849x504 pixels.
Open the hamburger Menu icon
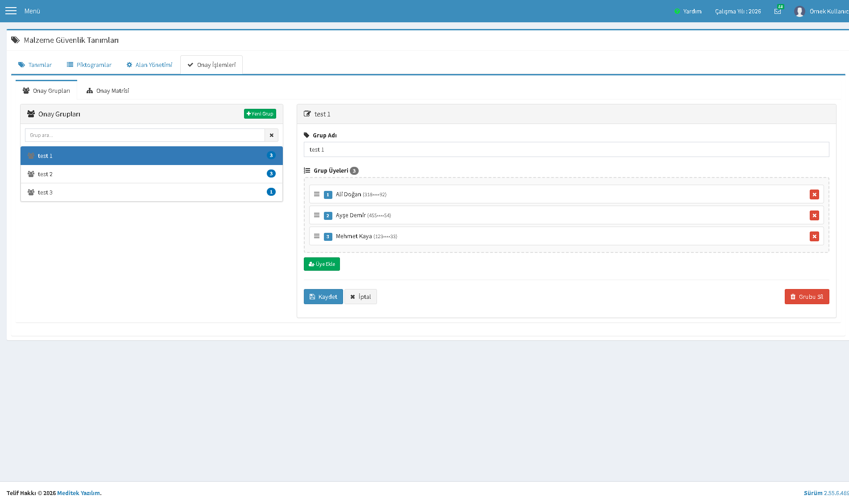(x=11, y=11)
